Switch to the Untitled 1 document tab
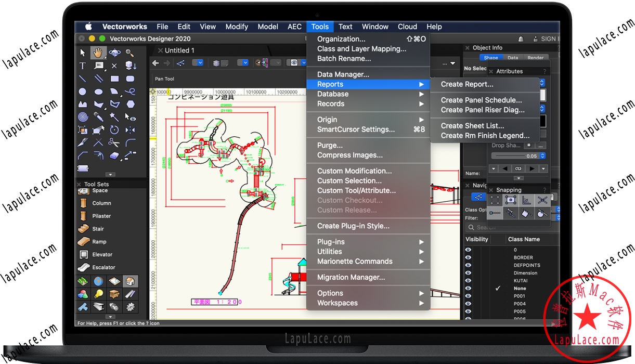The image size is (635, 364). click(x=179, y=50)
